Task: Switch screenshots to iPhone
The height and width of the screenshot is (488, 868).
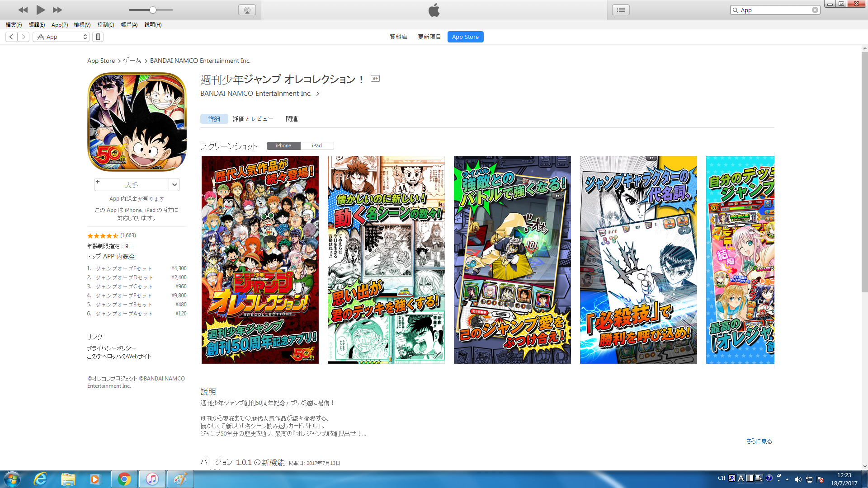Action: point(283,145)
